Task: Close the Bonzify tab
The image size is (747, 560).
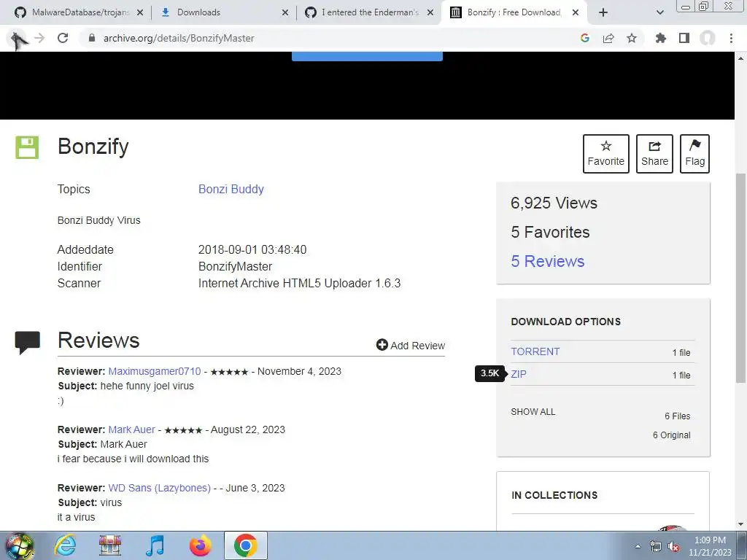Action: click(576, 12)
